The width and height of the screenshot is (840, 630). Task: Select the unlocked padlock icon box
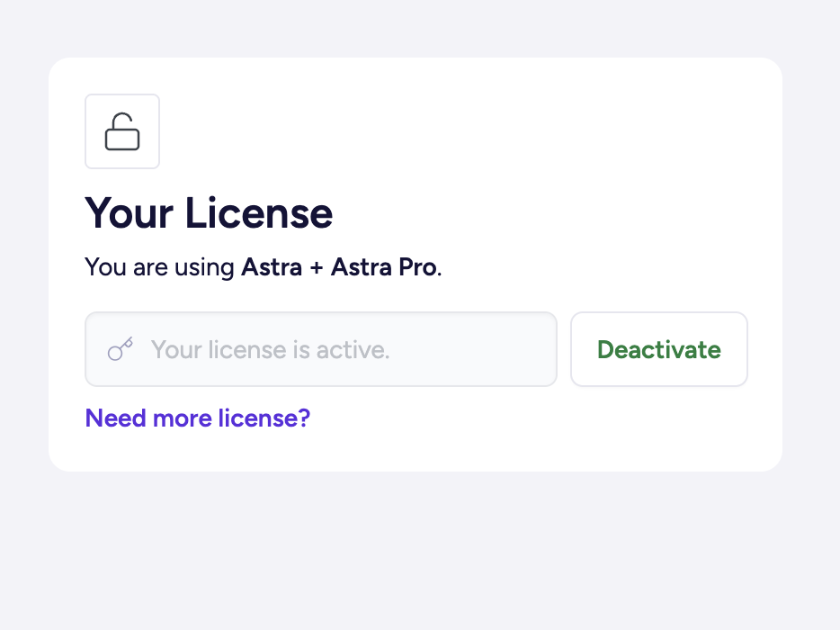[122, 131]
